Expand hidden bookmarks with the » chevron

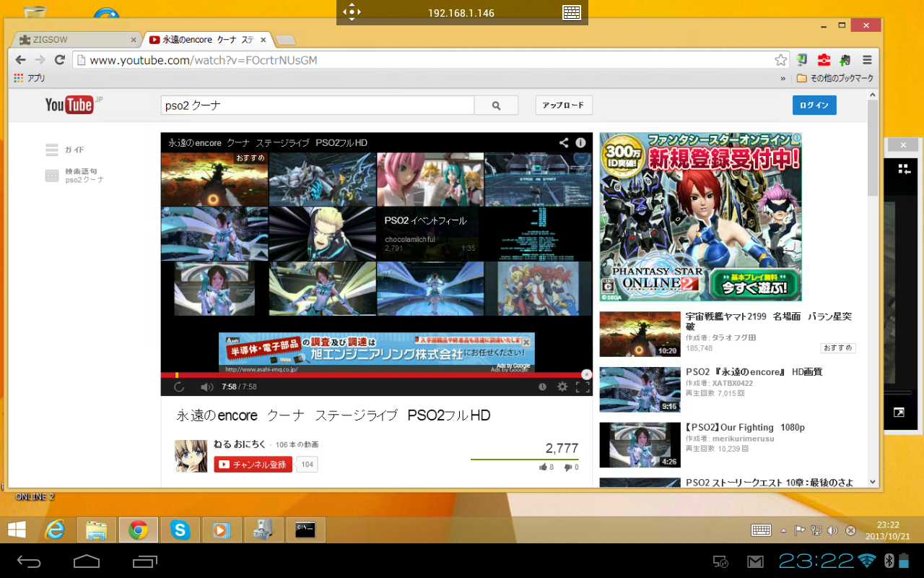pyautogui.click(x=783, y=78)
